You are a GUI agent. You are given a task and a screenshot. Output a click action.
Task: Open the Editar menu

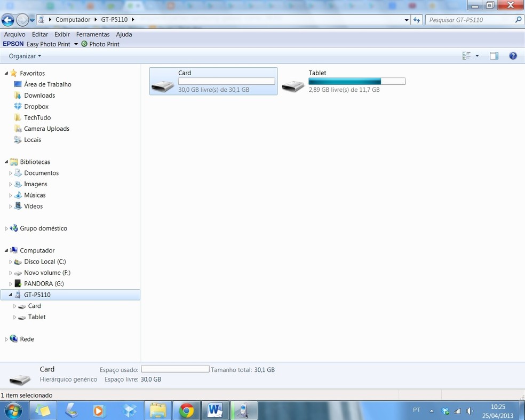(x=40, y=34)
